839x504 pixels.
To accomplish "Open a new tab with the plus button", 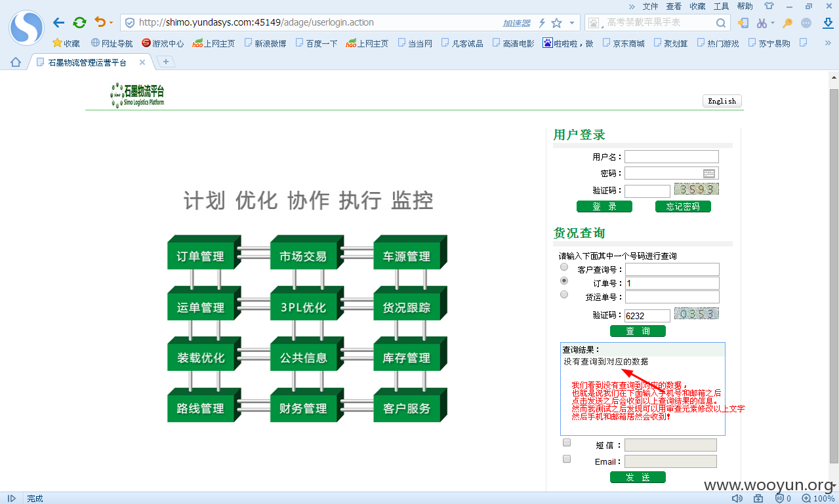I will [x=166, y=62].
